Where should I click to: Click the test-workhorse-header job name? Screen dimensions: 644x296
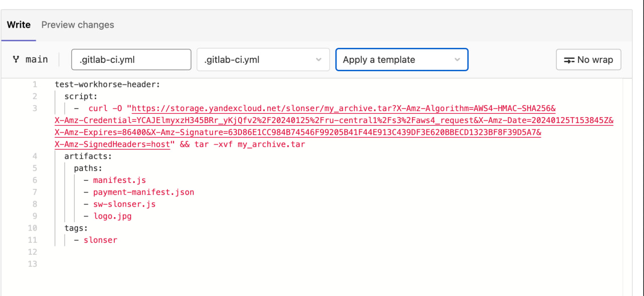click(106, 84)
